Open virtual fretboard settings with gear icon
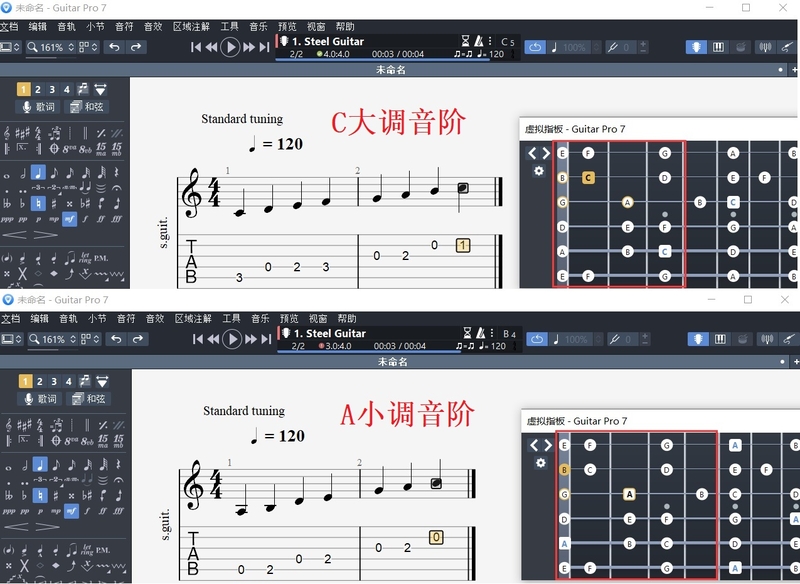The height and width of the screenshot is (584, 800). (x=538, y=171)
